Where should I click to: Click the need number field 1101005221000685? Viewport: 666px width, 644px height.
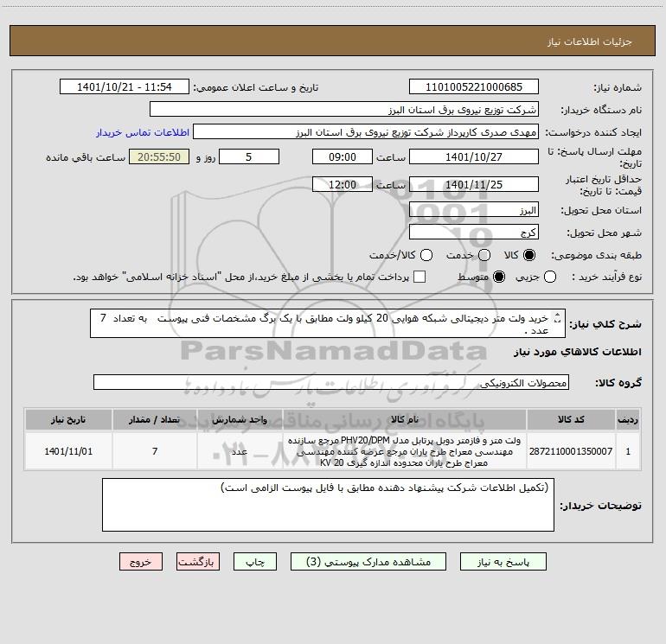[x=474, y=86]
